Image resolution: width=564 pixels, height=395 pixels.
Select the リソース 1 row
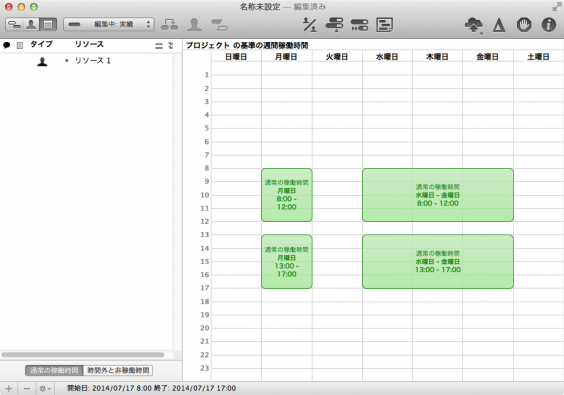tap(86, 61)
